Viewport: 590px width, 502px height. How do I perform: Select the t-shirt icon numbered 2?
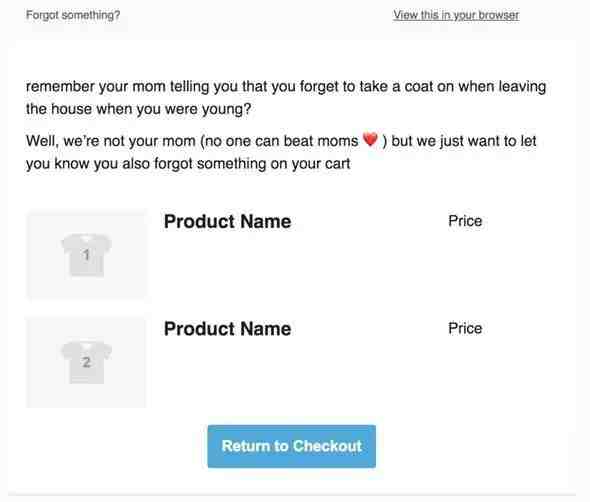pos(87,363)
